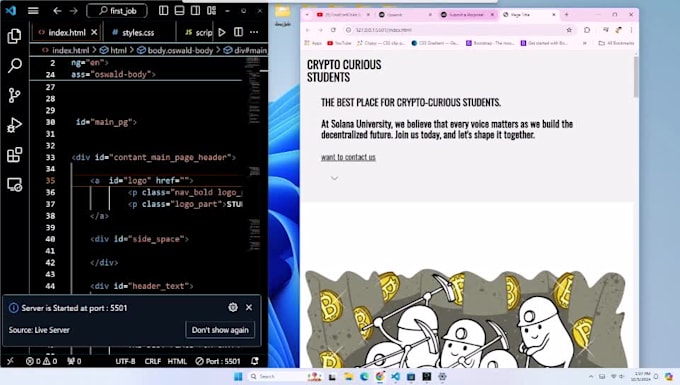Screen dimensions: 680x385
Task: Open the Bootstrap bookmark
Action: pyautogui.click(x=490, y=43)
